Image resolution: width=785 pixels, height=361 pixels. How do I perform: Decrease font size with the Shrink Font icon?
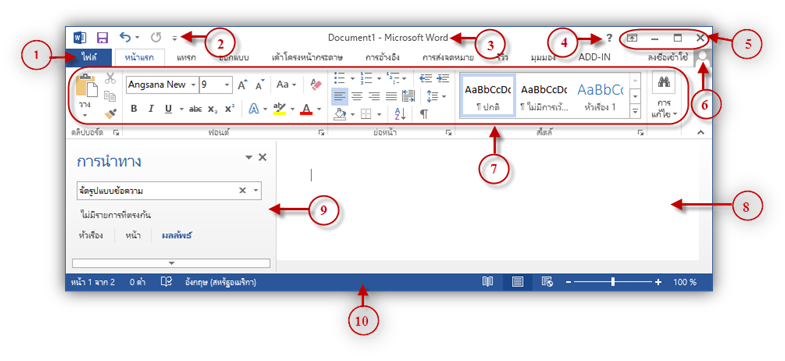tap(259, 85)
